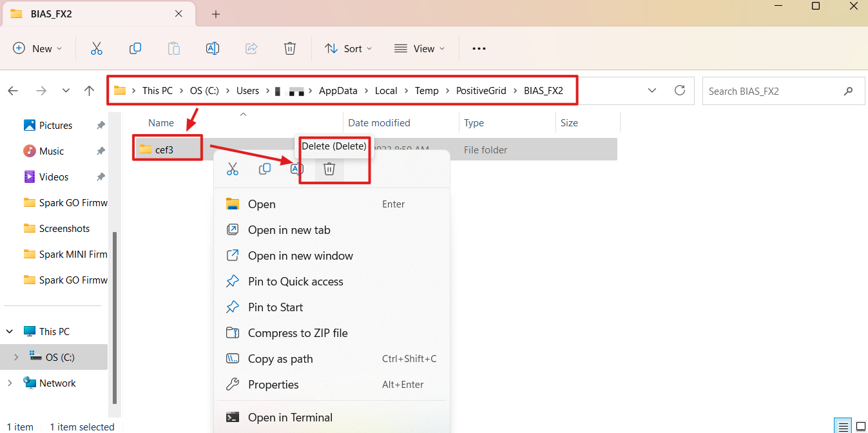Go back with the left arrow button
This screenshot has width=868, height=433.
[13, 91]
